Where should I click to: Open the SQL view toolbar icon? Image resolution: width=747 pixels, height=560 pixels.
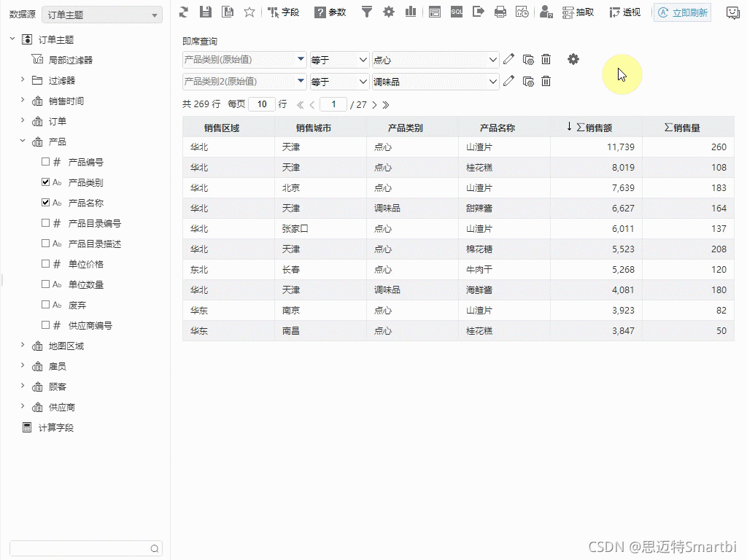pyautogui.click(x=456, y=12)
